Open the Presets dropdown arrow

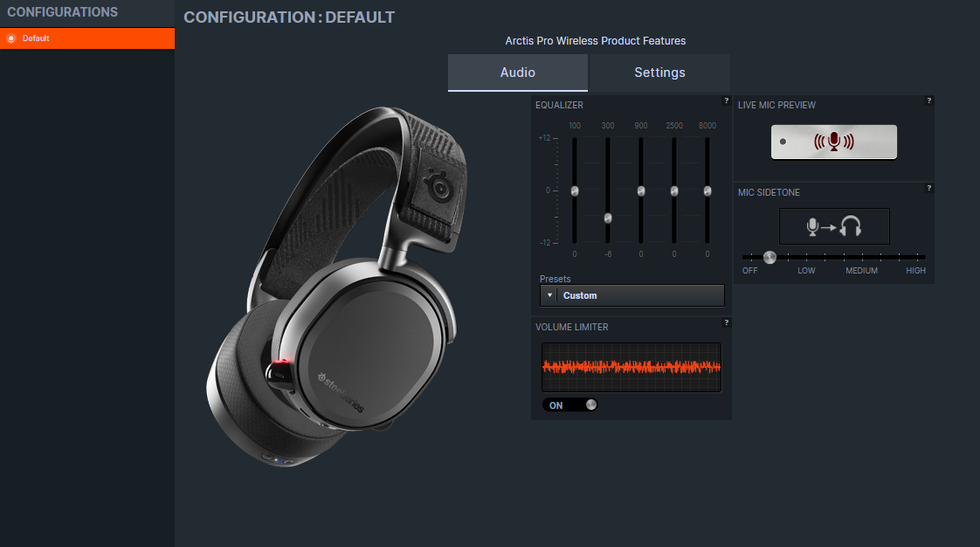(x=549, y=295)
